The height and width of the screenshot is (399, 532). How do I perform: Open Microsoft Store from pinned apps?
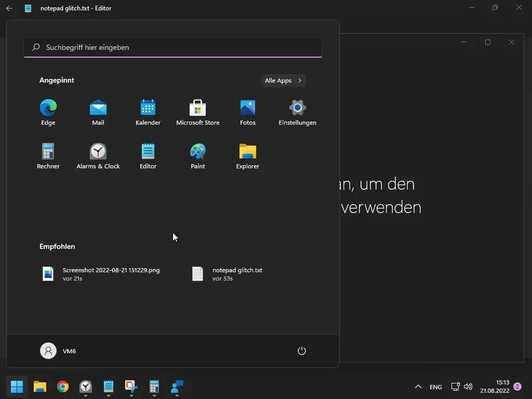(198, 112)
